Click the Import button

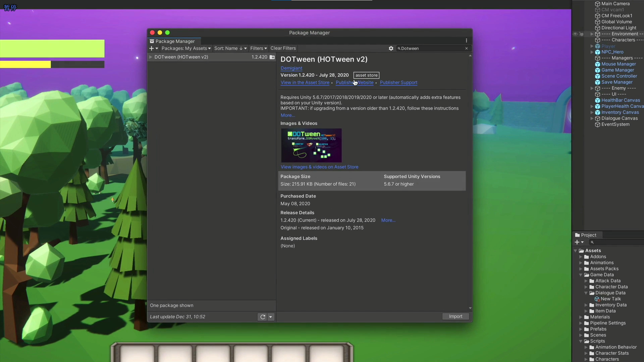[x=455, y=316]
